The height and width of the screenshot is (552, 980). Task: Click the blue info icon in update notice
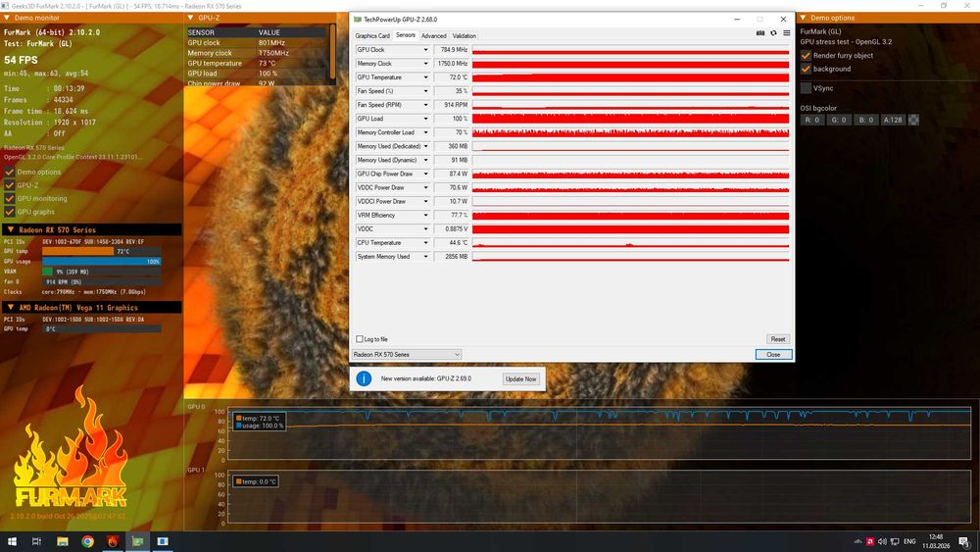pos(364,378)
